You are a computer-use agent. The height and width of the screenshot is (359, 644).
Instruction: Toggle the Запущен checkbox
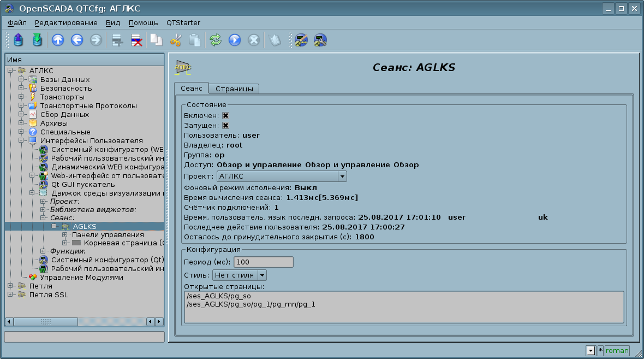pyautogui.click(x=225, y=126)
